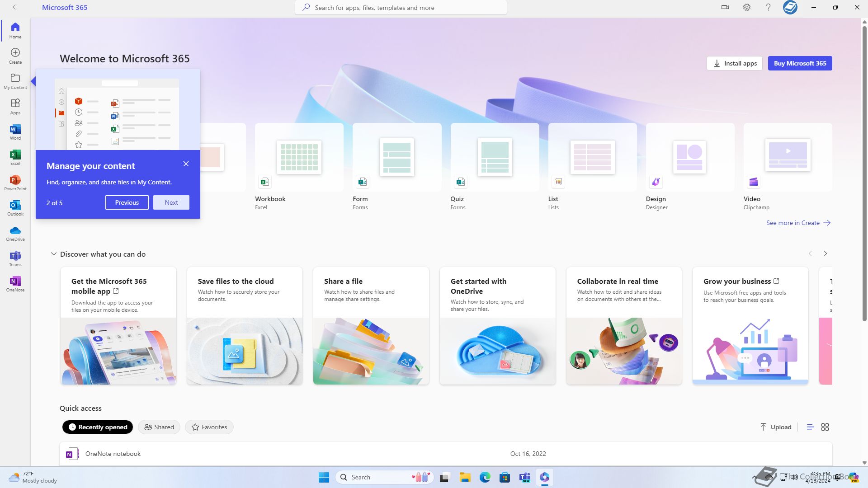
Task: Create a new List template
Action: point(592,167)
